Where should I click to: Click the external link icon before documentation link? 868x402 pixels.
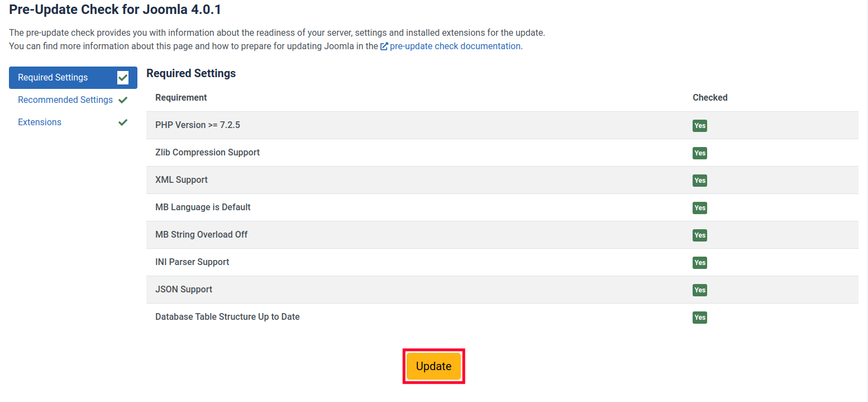point(384,46)
